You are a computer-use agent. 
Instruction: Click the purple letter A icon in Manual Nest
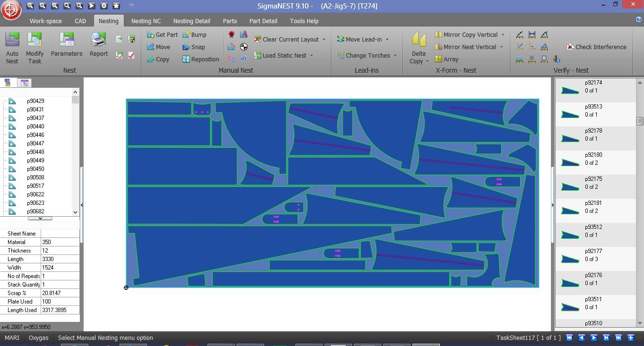click(244, 34)
